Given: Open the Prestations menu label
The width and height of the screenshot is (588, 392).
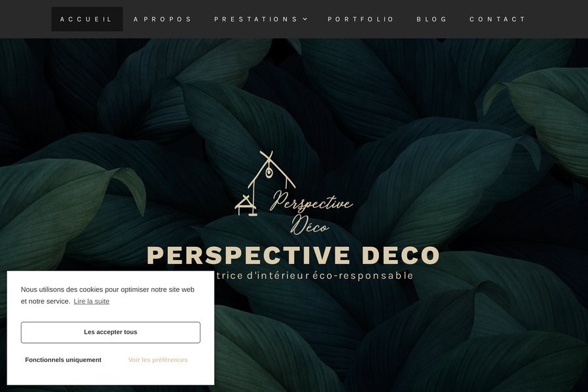Looking at the screenshot, I should pyautogui.click(x=256, y=19).
